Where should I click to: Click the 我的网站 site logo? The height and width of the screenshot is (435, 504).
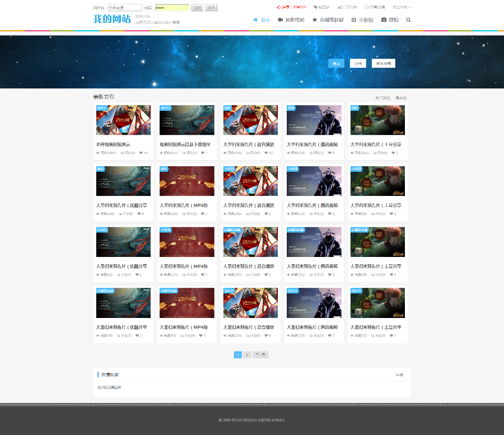pos(112,19)
